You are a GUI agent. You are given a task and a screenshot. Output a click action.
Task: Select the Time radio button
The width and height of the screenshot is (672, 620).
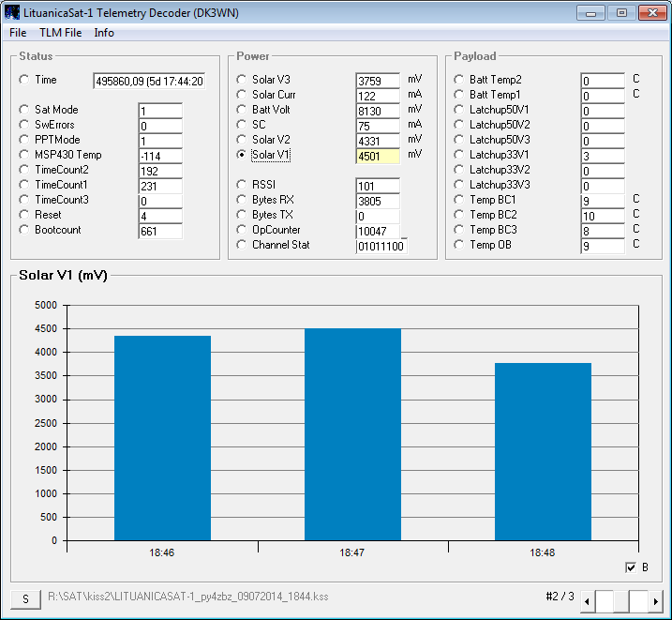point(24,80)
